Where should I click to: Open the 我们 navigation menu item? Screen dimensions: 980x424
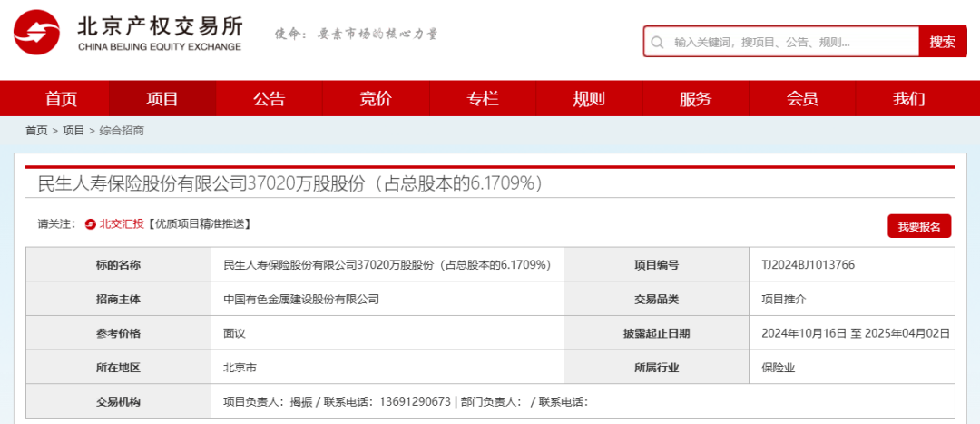pyautogui.click(x=908, y=99)
